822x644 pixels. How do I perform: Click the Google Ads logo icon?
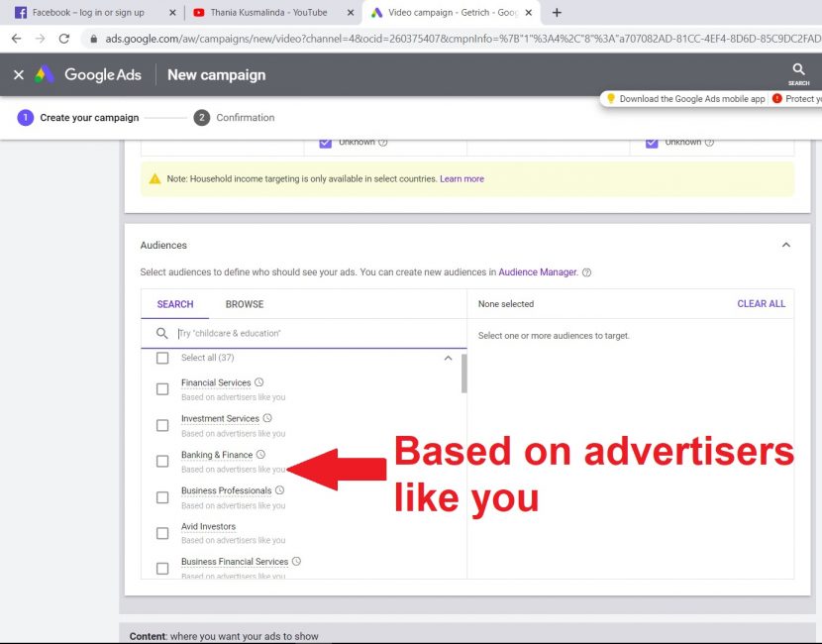pyautogui.click(x=41, y=74)
